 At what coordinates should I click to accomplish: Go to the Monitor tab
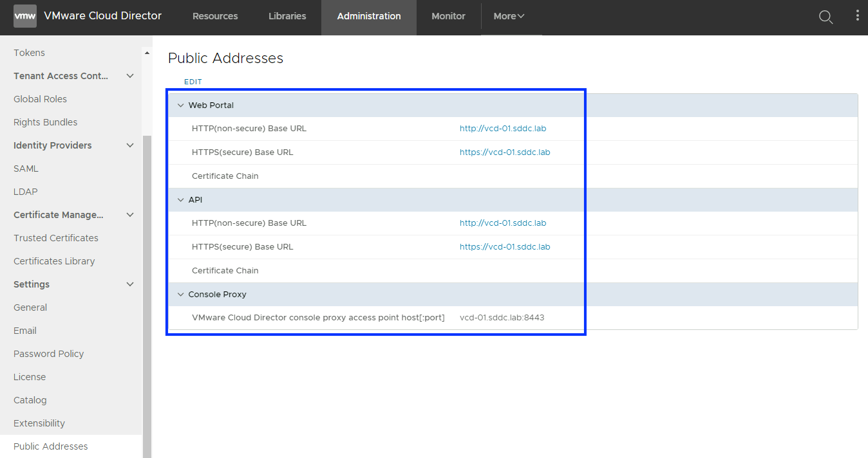[x=448, y=17]
